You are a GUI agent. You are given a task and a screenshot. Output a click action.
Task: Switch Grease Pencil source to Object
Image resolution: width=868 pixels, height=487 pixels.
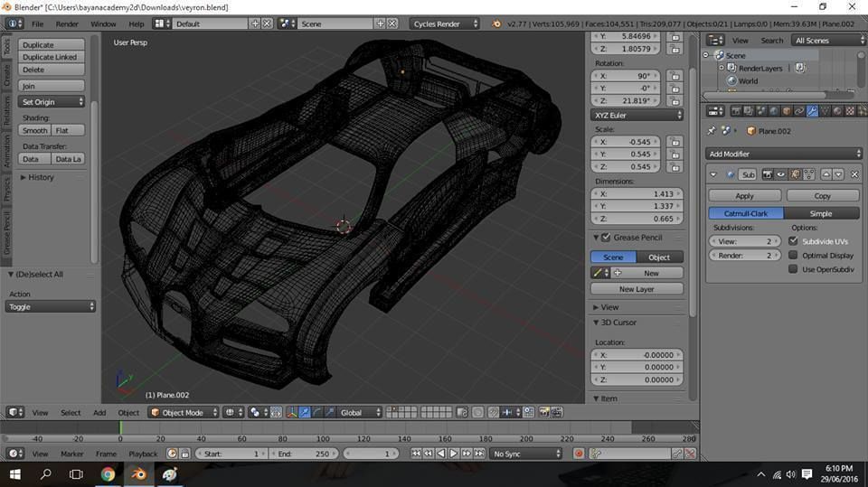click(660, 258)
